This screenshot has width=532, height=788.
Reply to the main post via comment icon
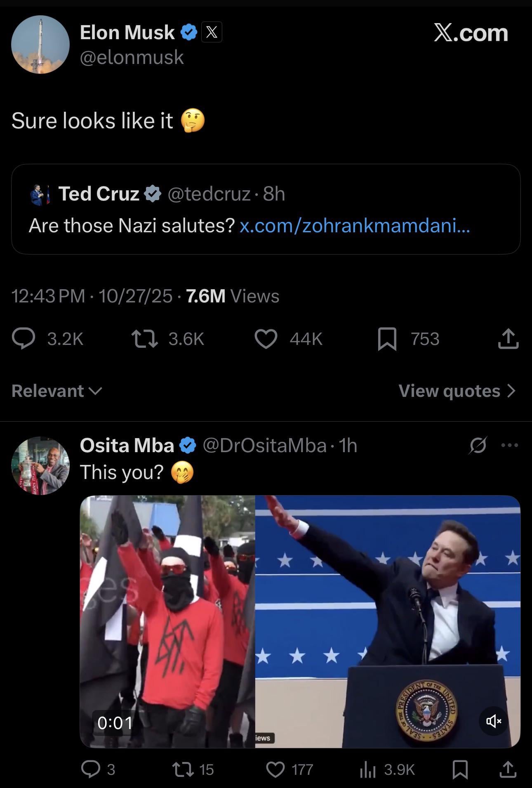click(x=24, y=339)
